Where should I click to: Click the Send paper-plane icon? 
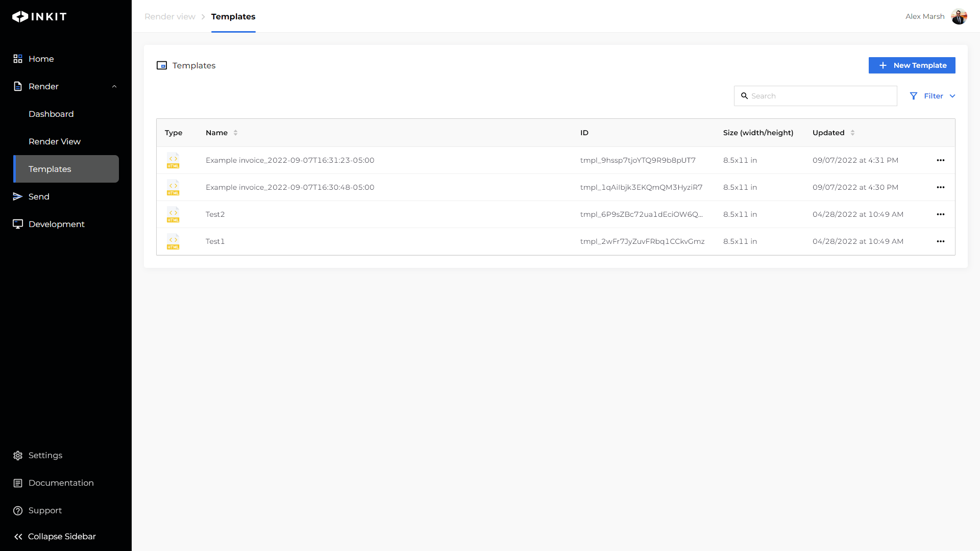point(18,196)
